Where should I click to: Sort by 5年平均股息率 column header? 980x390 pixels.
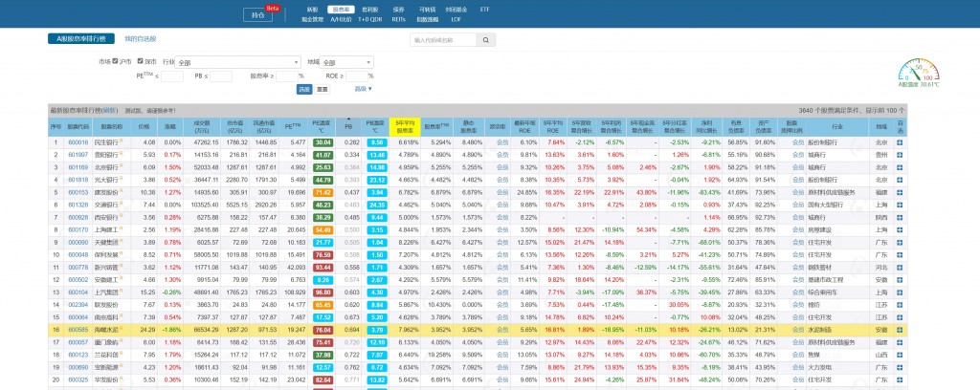406,125
